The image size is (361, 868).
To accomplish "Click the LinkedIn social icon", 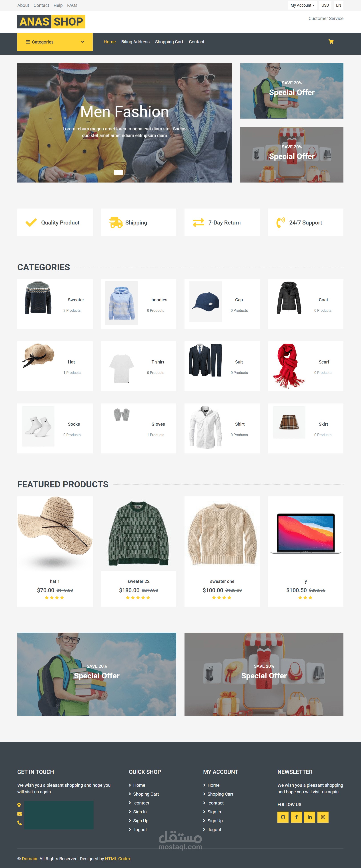I will [309, 817].
